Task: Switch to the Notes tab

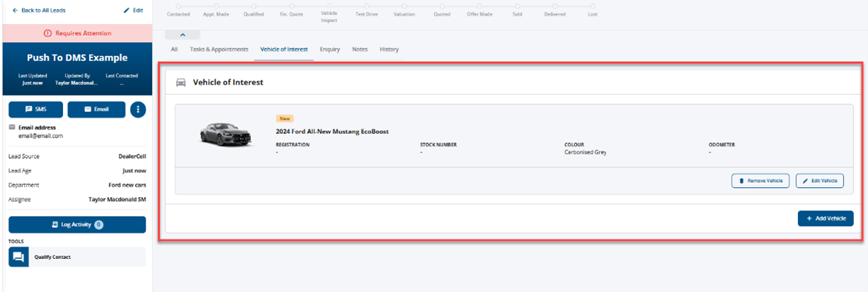Action: 360,50
